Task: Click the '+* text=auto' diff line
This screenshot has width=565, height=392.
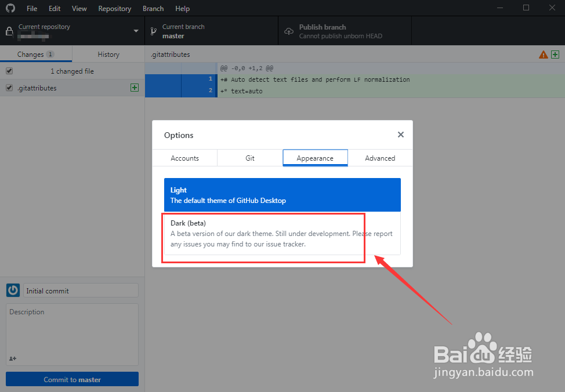Action: coord(241,91)
